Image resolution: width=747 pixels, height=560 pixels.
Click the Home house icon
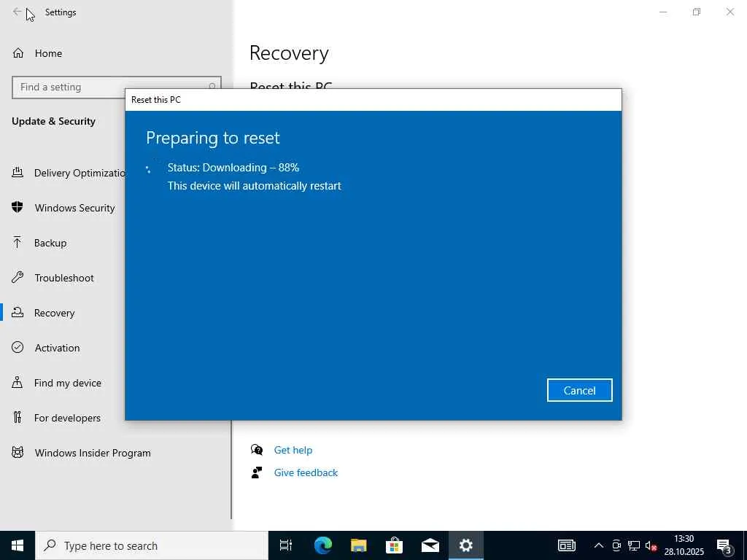point(18,52)
